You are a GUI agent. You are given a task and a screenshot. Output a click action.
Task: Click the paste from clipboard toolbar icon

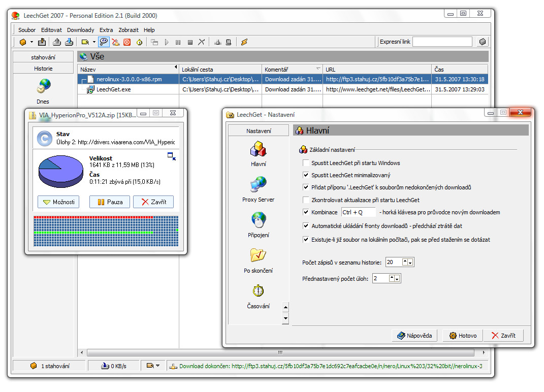(x=42, y=42)
